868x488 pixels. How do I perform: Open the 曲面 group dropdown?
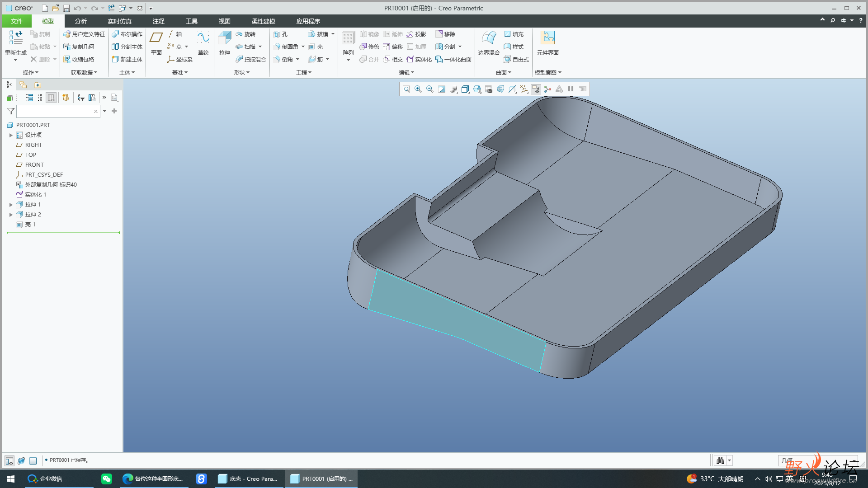click(x=504, y=72)
